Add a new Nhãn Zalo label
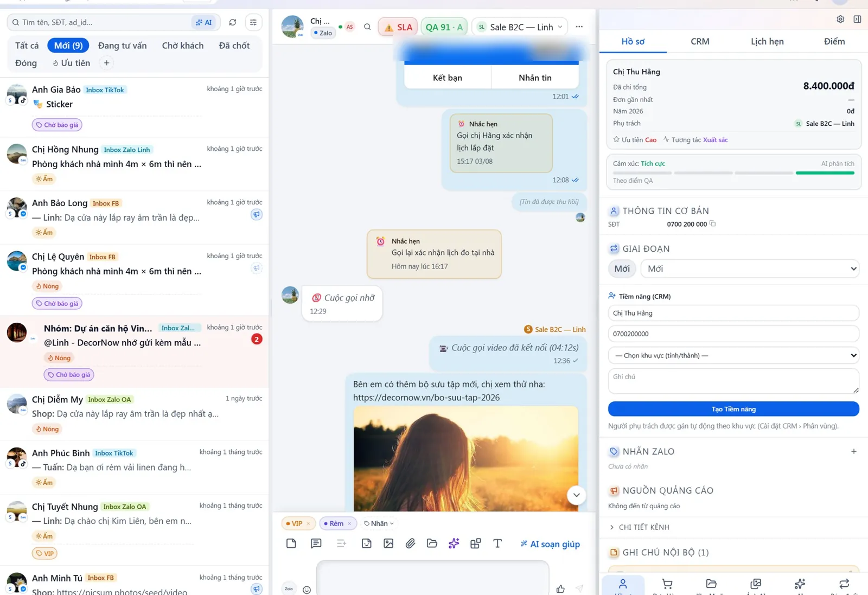 pos(854,451)
